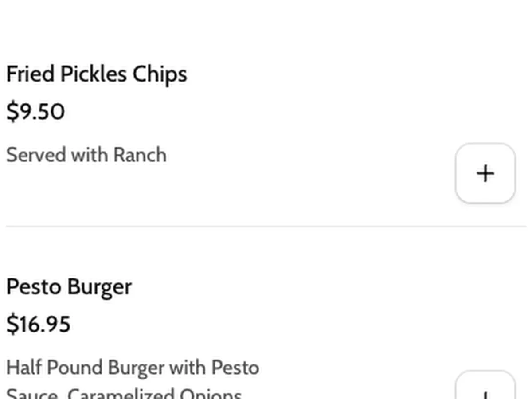This screenshot has width=532, height=399.
Task: Open the Pesto Burger item title
Action: coord(69,287)
